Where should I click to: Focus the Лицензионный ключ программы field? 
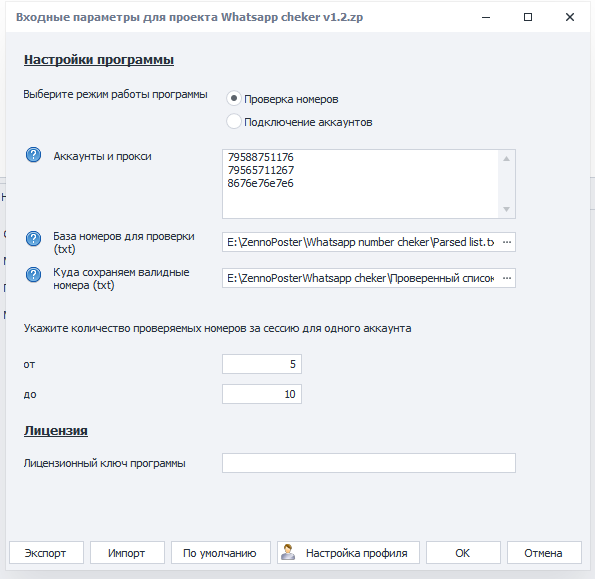pyautogui.click(x=369, y=463)
